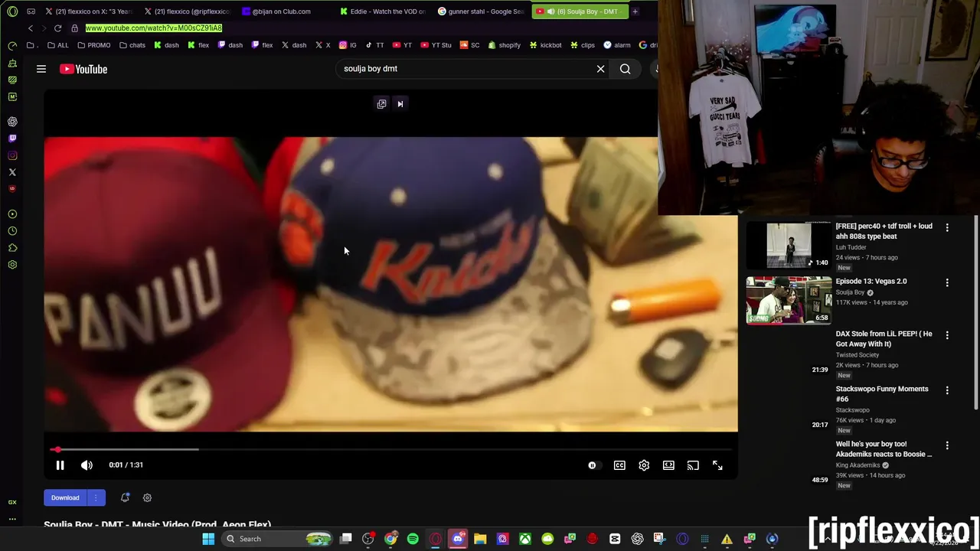
Task: Open File Explorer from the taskbar
Action: coord(480,539)
